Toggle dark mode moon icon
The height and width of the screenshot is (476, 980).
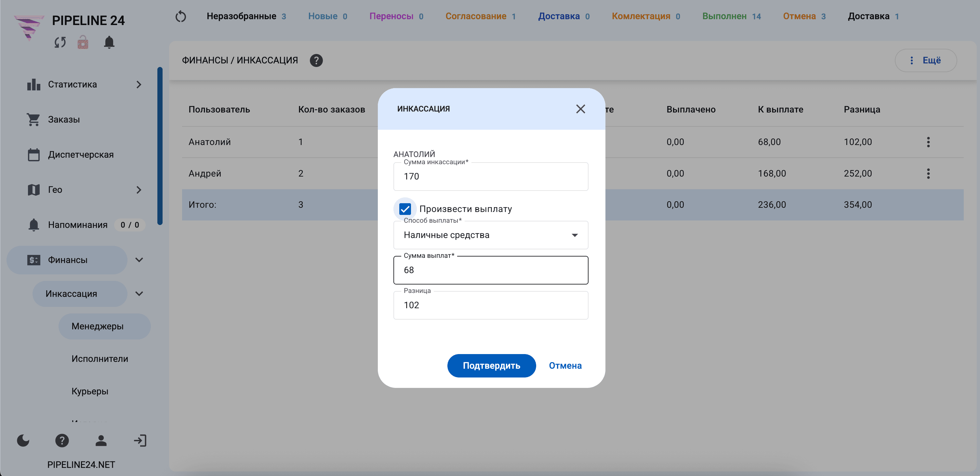(23, 441)
